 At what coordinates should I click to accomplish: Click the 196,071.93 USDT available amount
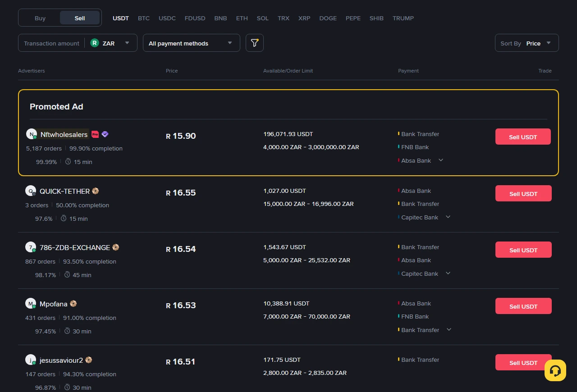[288, 134]
